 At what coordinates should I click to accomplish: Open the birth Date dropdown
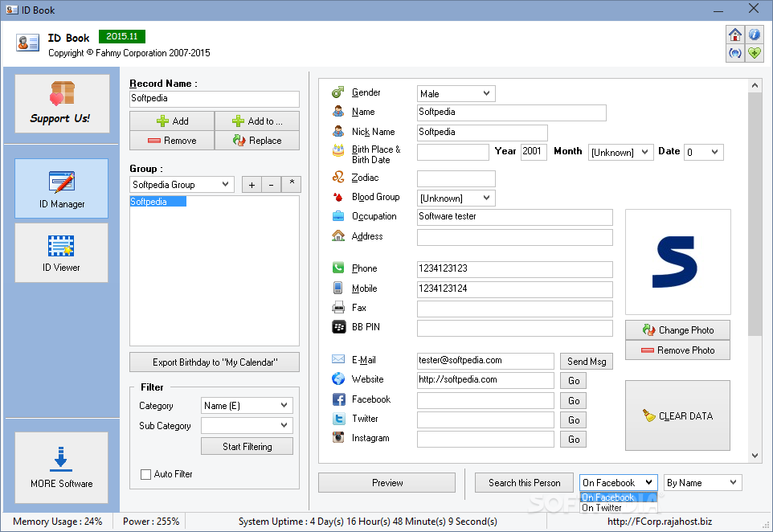pyautogui.click(x=704, y=153)
